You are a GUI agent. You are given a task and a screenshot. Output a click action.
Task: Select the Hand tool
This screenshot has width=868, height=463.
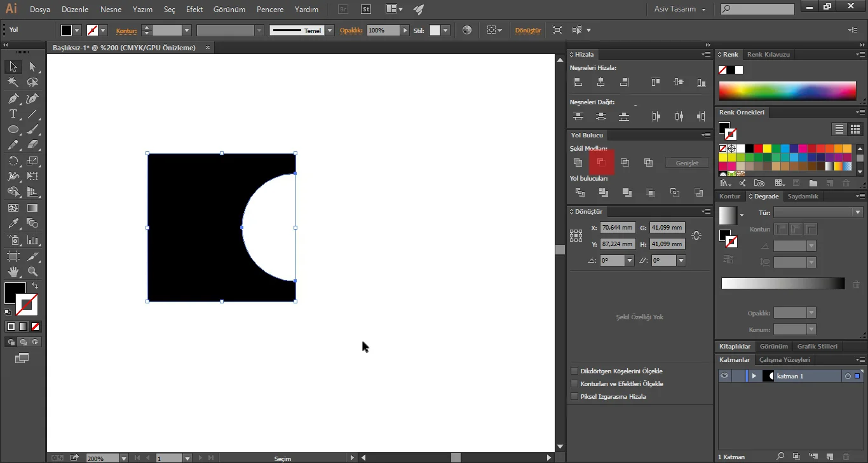pos(13,272)
